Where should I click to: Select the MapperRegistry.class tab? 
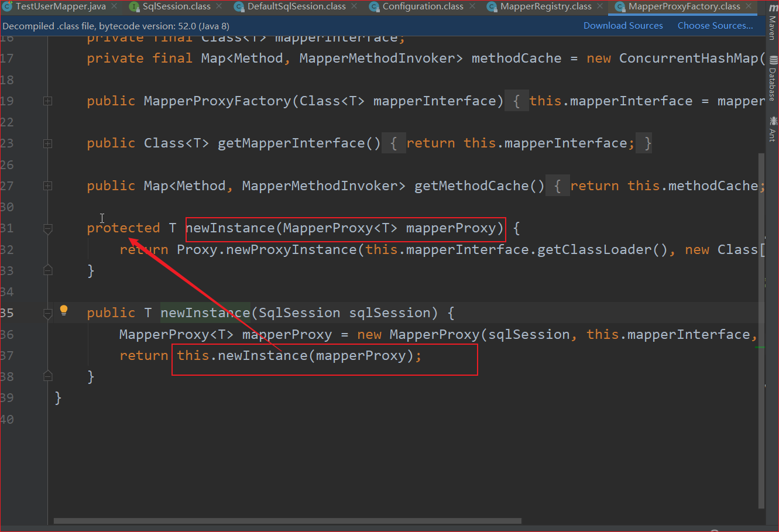coord(545,6)
